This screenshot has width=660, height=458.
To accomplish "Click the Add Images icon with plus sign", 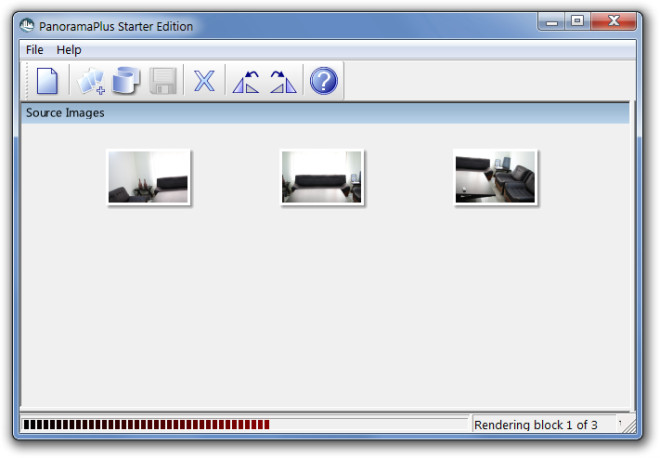I will [91, 81].
